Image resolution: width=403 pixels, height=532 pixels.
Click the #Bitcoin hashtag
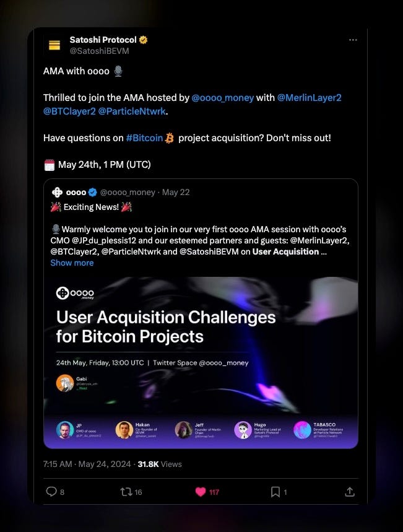144,138
